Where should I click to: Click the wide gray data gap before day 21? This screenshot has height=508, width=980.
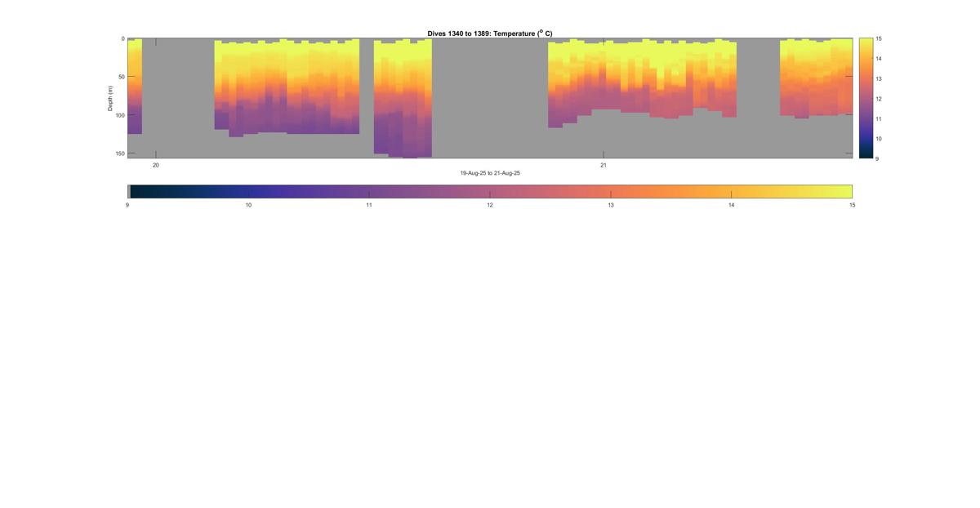pyautogui.click(x=490, y=98)
